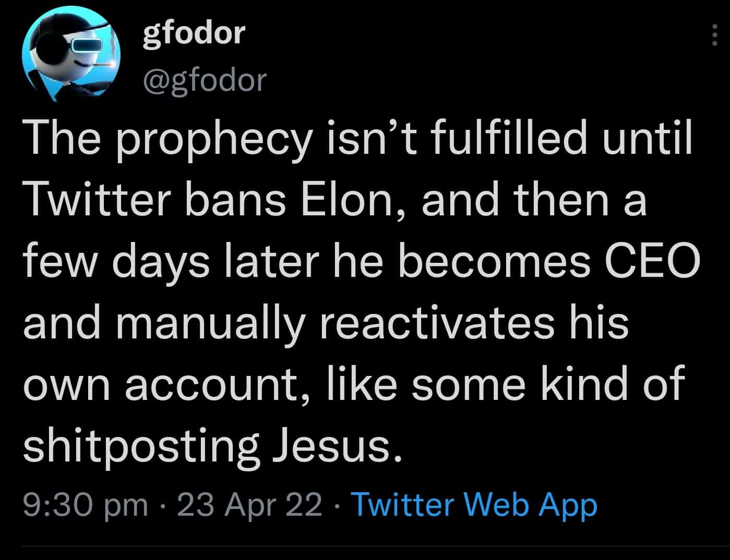Click the gfodor display name

194,33
